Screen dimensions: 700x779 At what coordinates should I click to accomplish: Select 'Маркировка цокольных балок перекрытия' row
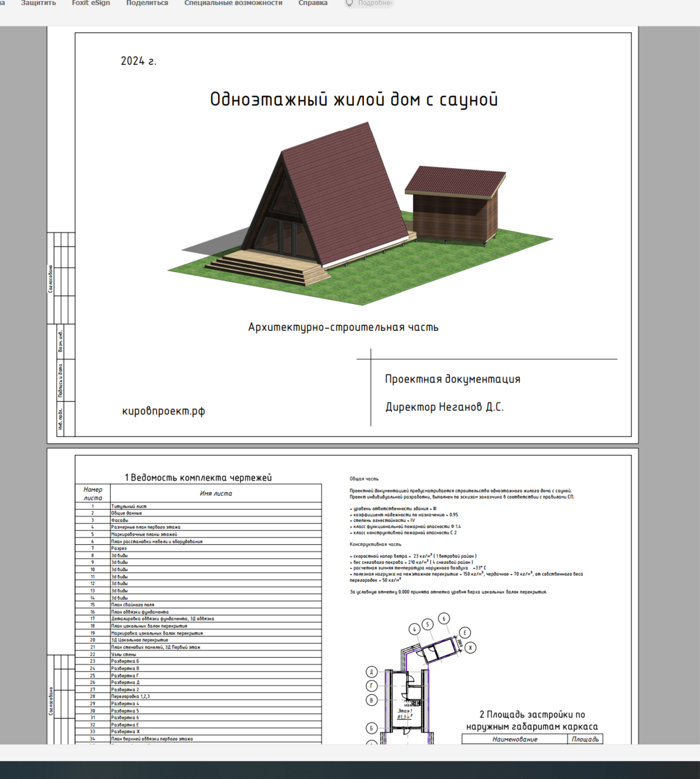click(x=198, y=633)
